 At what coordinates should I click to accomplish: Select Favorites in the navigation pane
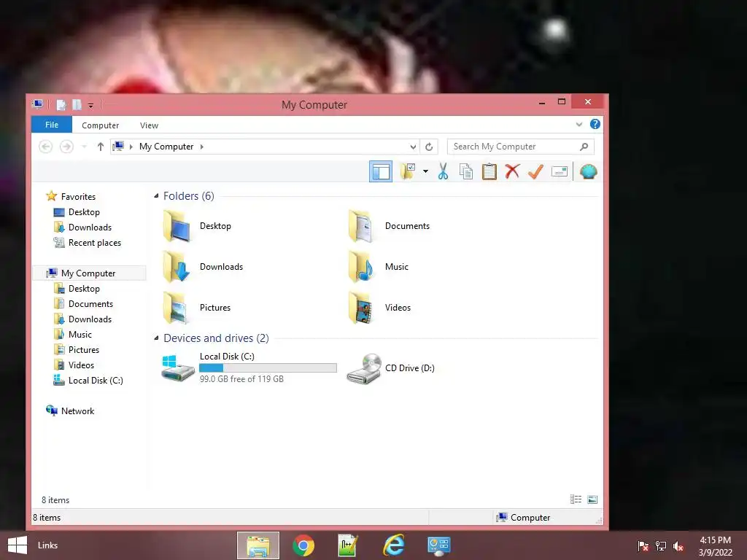point(71,196)
